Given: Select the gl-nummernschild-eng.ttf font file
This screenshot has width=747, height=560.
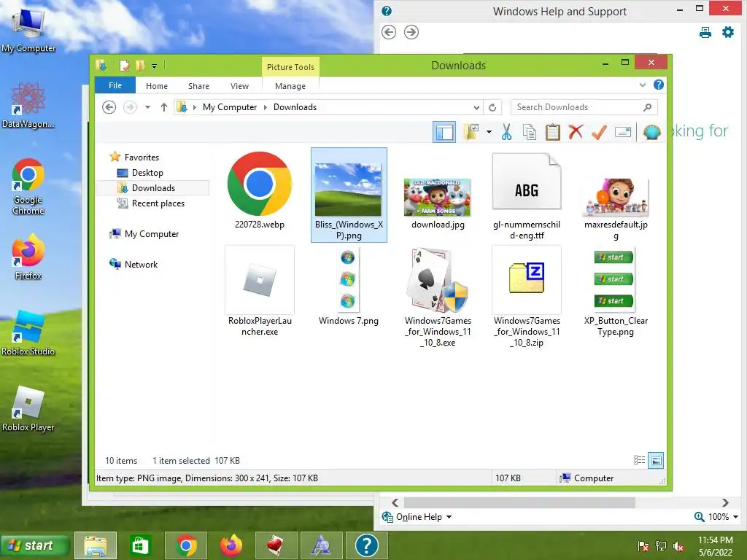Looking at the screenshot, I should (527, 197).
